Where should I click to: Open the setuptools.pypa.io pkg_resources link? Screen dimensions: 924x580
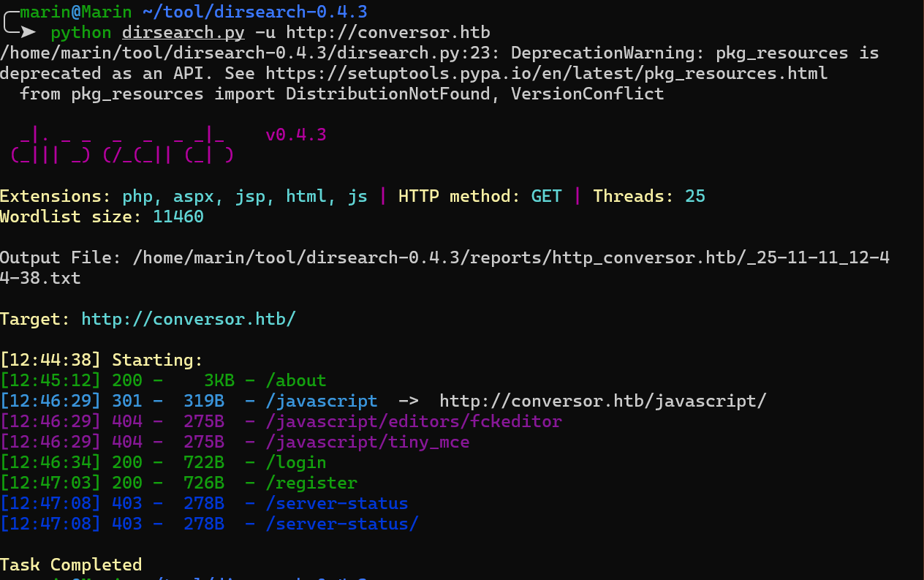click(546, 73)
